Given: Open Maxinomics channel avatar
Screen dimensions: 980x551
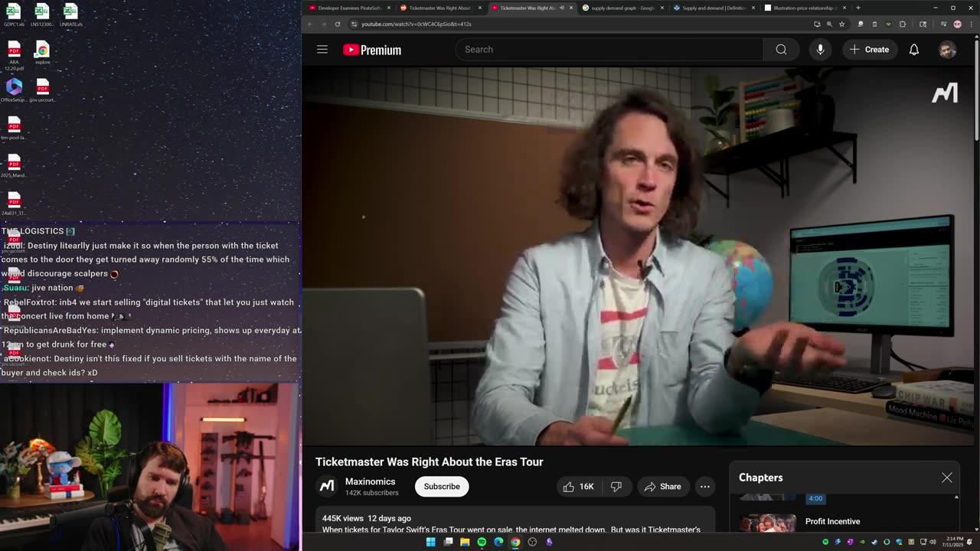Looking at the screenshot, I should [327, 486].
